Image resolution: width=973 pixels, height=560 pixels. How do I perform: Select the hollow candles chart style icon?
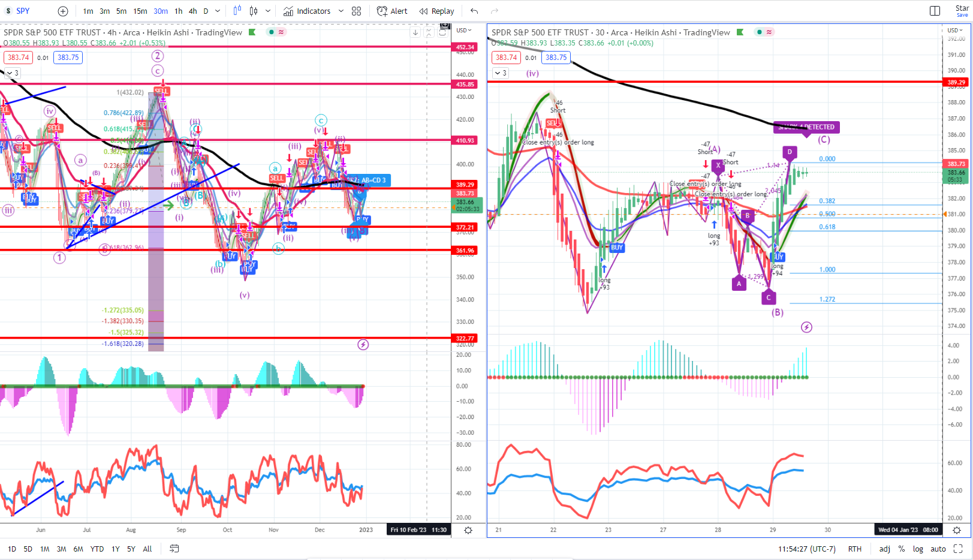pyautogui.click(x=254, y=11)
